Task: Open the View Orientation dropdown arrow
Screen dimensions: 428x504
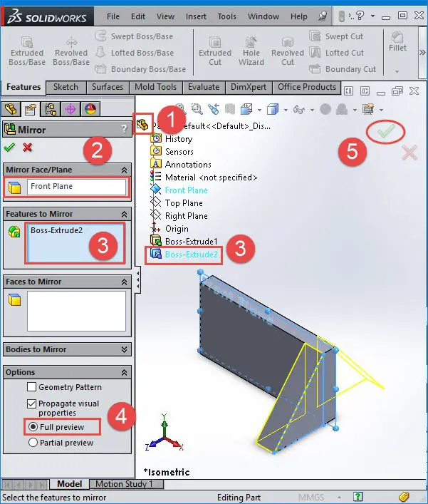Action: point(259,110)
